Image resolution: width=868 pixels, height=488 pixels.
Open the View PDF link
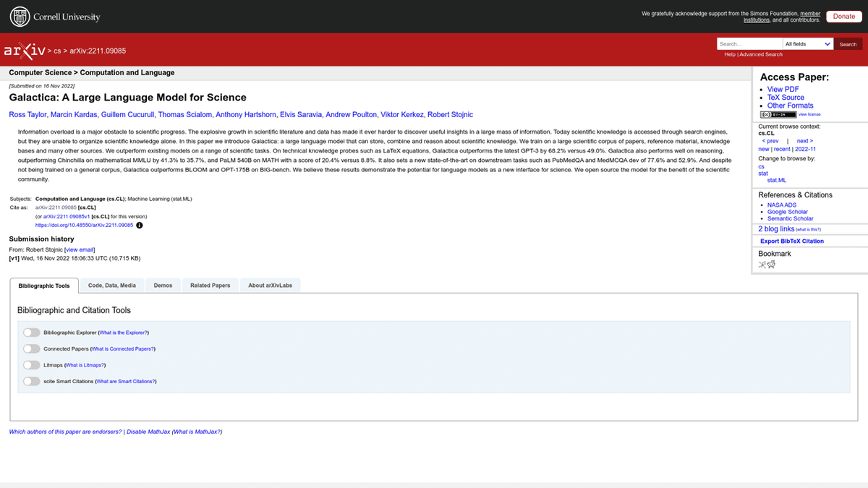783,90
